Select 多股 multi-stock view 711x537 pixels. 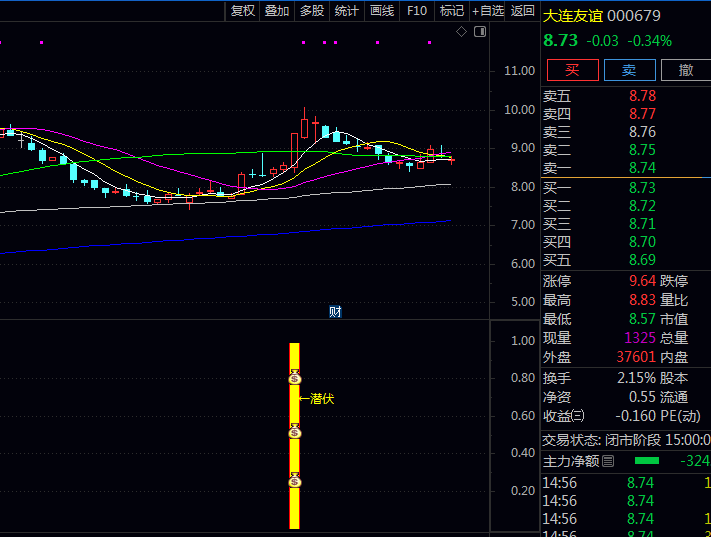[x=312, y=11]
